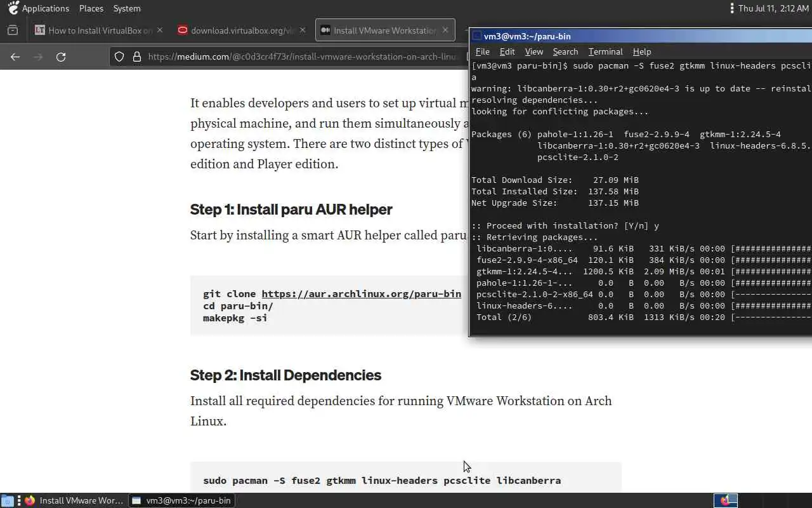Open the Terminal menu in terminal window
812x508 pixels.
coord(605,51)
